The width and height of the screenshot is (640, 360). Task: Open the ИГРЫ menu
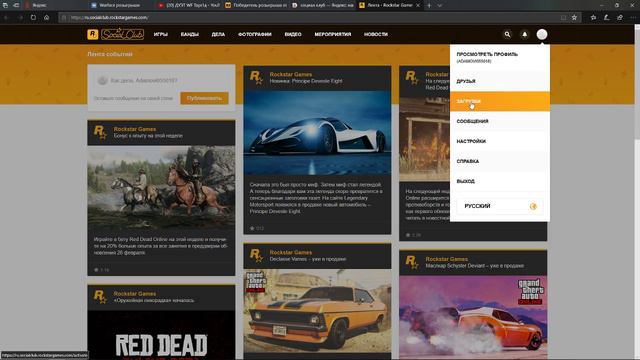(x=161, y=34)
